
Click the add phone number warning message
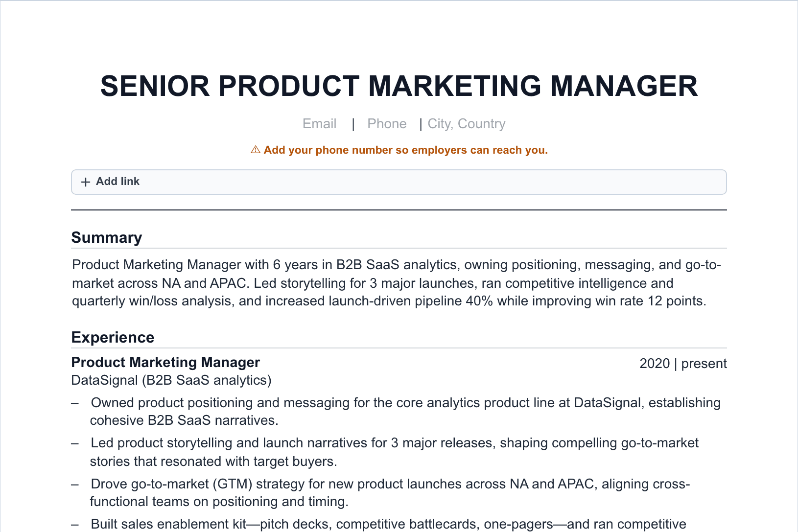tap(405, 150)
